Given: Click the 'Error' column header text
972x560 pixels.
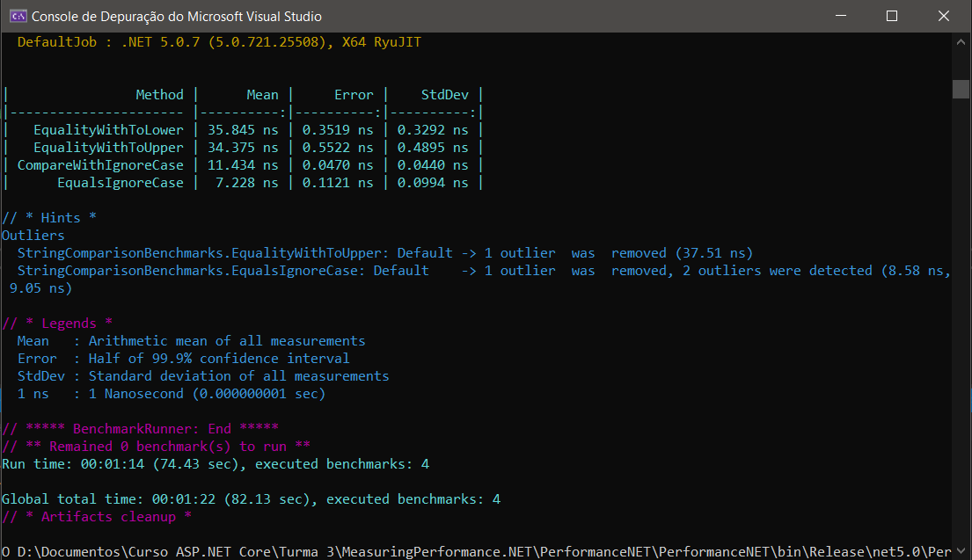Looking at the screenshot, I should 354,95.
